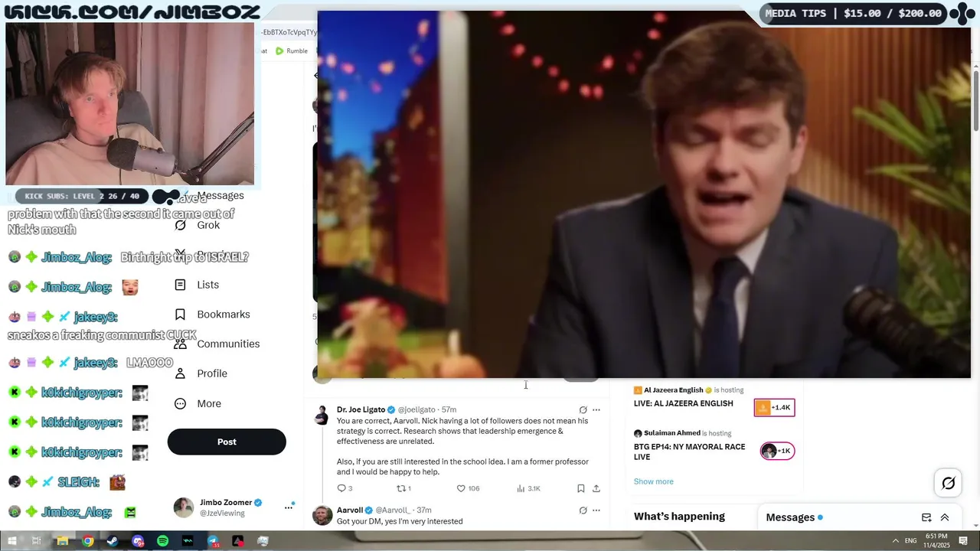Click the page's vertical scrollbar
980x551 pixels.
pos(975,99)
